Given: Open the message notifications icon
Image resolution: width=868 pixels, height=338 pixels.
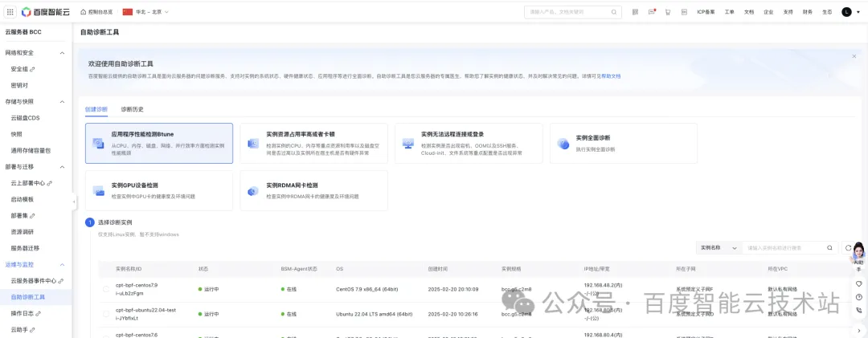Looking at the screenshot, I should (652, 11).
